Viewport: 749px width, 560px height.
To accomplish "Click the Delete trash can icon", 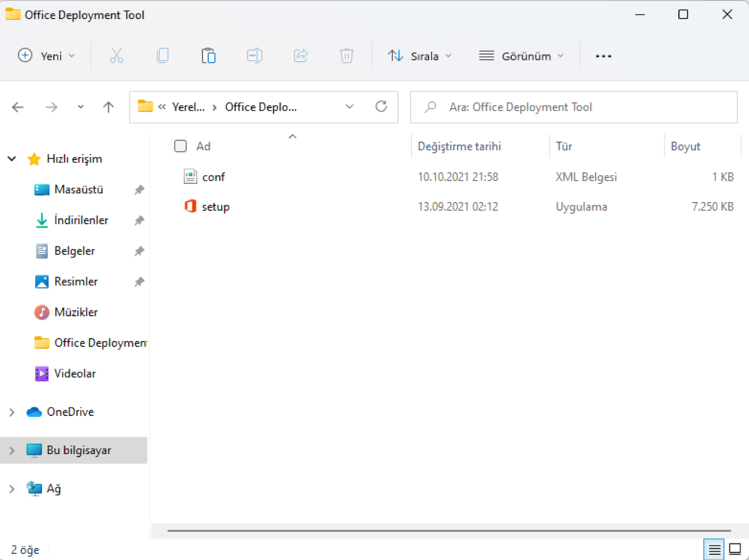I will (x=346, y=56).
